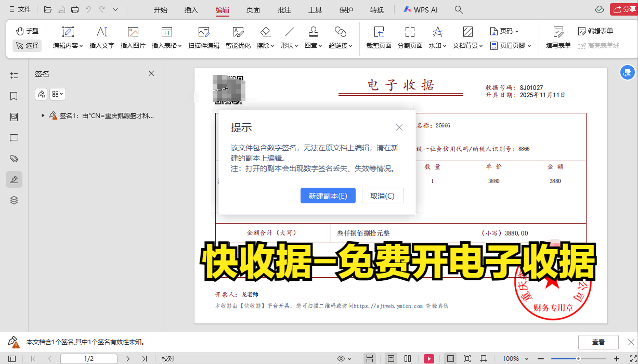Switch to 手型 hand mode

pos(27,31)
